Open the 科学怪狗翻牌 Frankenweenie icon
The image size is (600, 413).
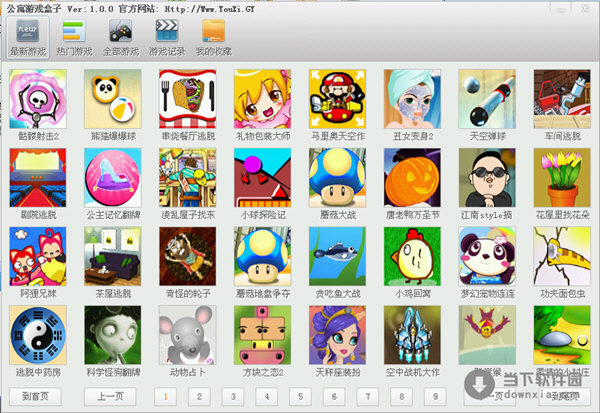(x=113, y=335)
